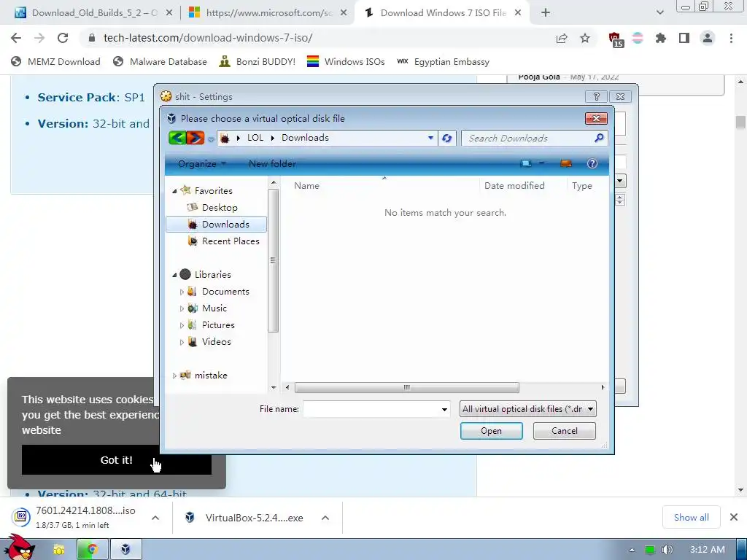Go back with the green arrow in file dialog
The height and width of the screenshot is (560, 747).
[177, 138]
